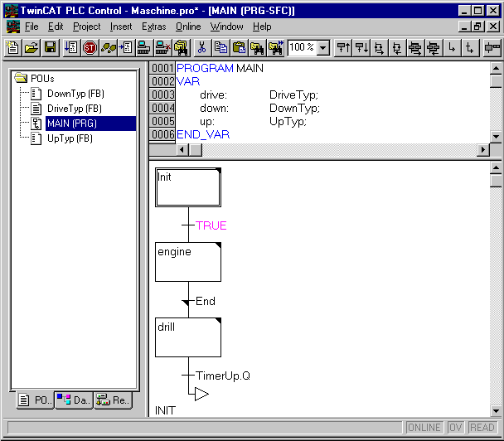Select DriveTyp (FB) in the tree
Screen dimensions: 504x441
tap(75, 109)
